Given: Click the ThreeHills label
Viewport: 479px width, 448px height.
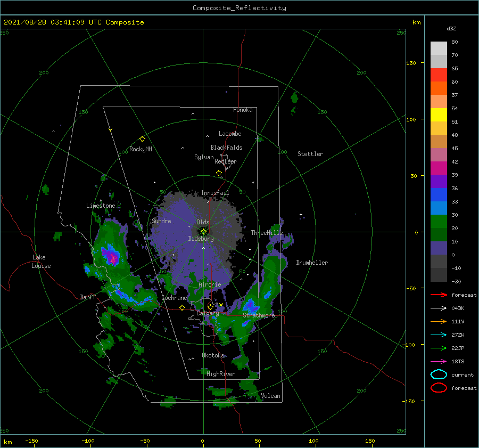Looking at the screenshot, I should coord(267,233).
